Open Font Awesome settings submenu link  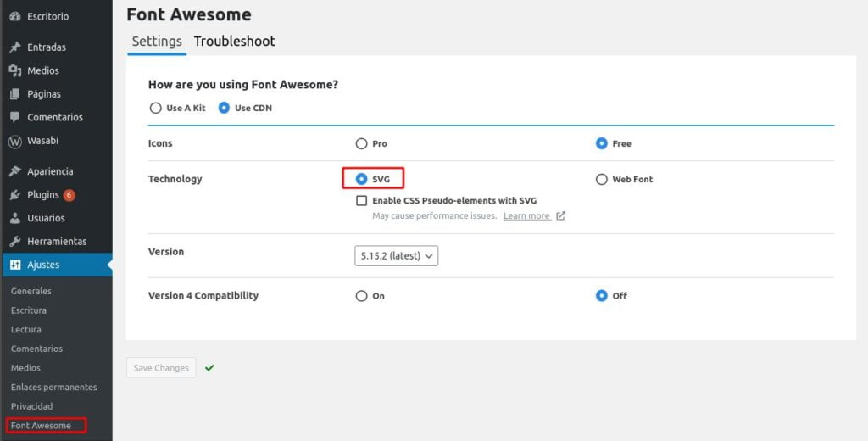pos(41,426)
